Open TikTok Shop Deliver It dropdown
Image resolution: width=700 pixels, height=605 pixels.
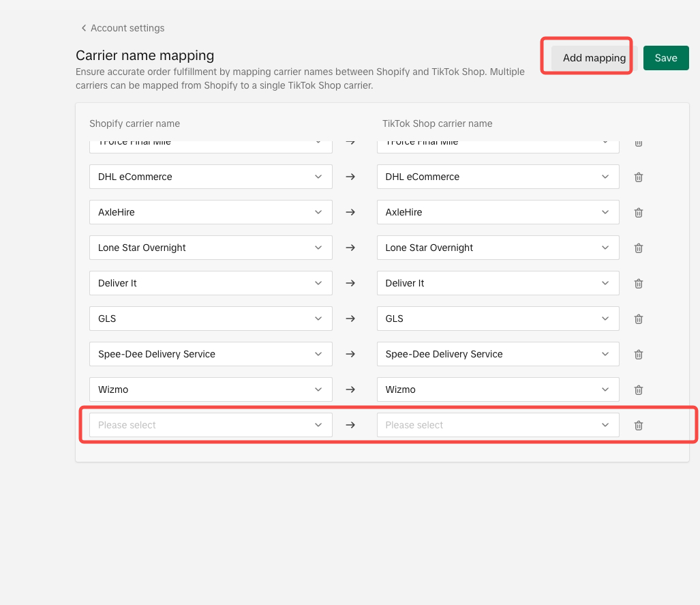(498, 283)
